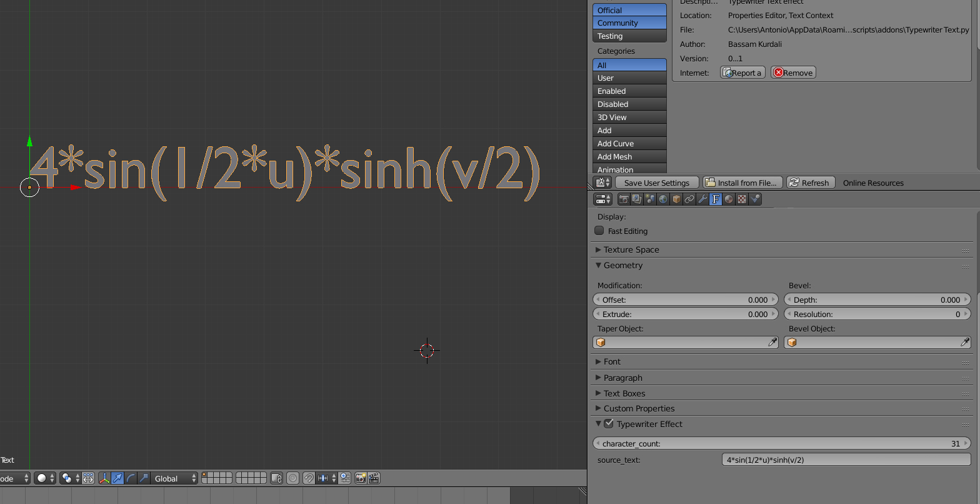This screenshot has height=504, width=980.
Task: Open the Render properties tab camera icon
Action: click(624, 199)
